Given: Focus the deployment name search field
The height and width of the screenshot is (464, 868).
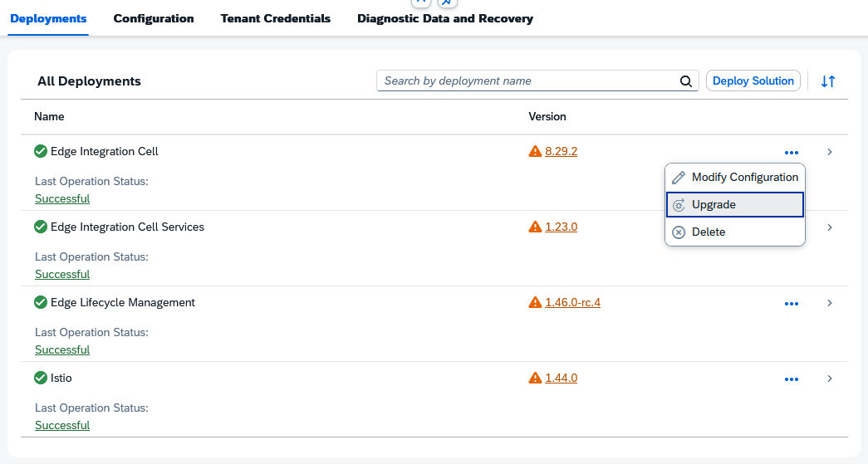Looking at the screenshot, I should (x=528, y=81).
